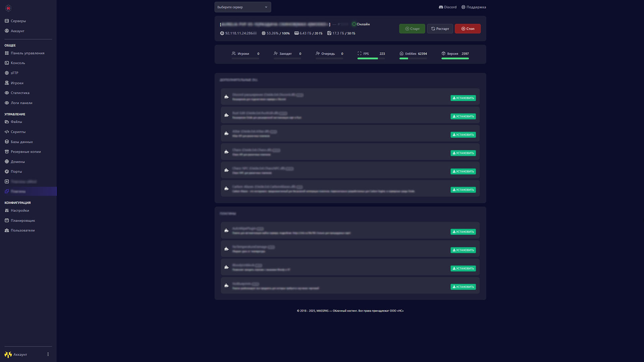Open the Домены page
644x362 pixels.
[x=17, y=162]
